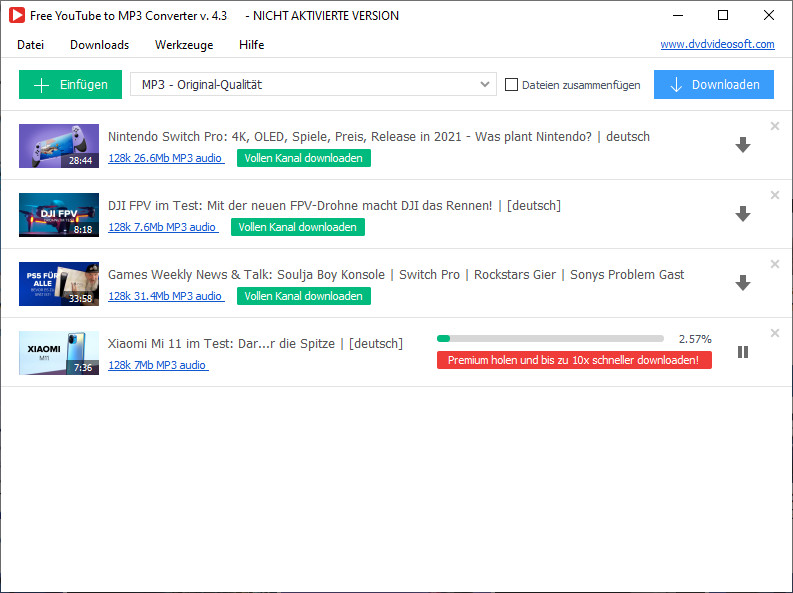The width and height of the screenshot is (793, 593).
Task: Open quality options '128k 7.6Mb MP3 audio'
Action: [163, 227]
